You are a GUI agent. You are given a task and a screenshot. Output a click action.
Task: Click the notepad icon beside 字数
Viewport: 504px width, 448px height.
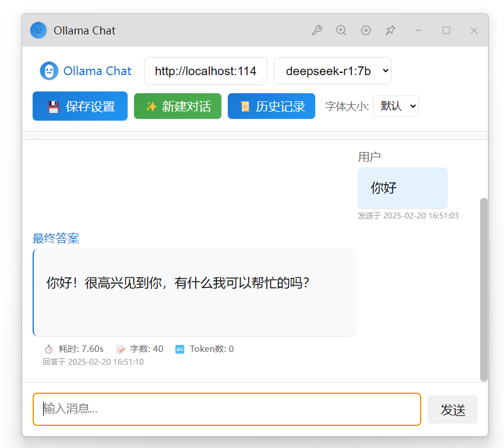pos(120,349)
